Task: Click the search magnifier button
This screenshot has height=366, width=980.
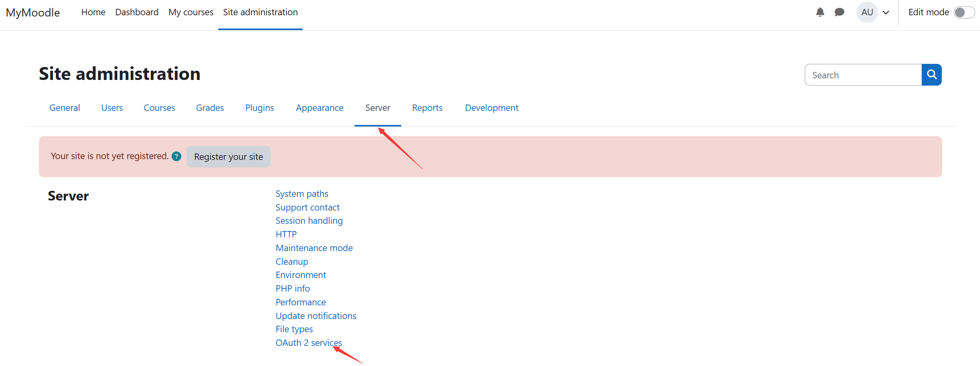Action: pos(931,75)
